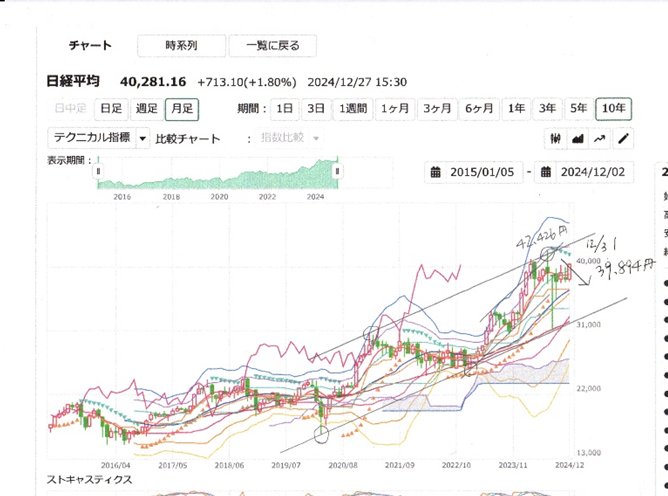This screenshot has height=496, width=668.
Task: Click the 一覧に戻る button
Action: point(271,45)
